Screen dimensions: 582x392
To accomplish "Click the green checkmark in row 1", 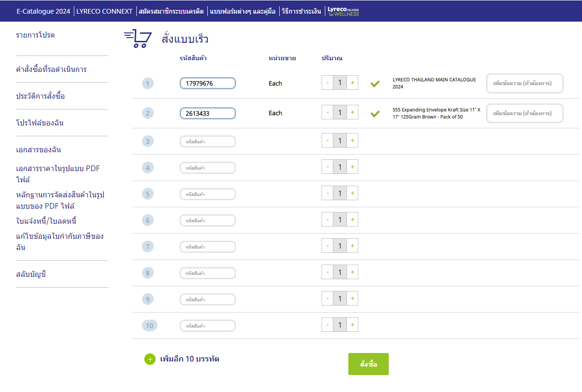I will [x=375, y=84].
